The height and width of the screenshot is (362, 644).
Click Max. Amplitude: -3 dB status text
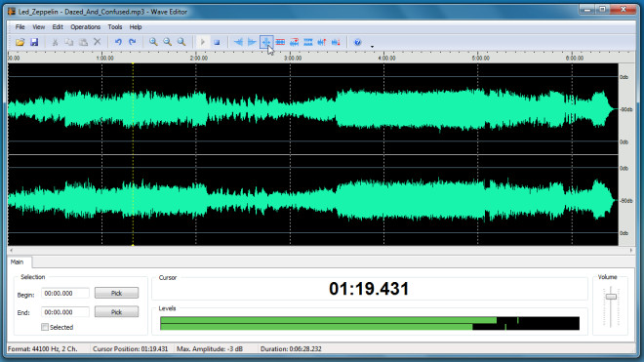(x=210, y=349)
